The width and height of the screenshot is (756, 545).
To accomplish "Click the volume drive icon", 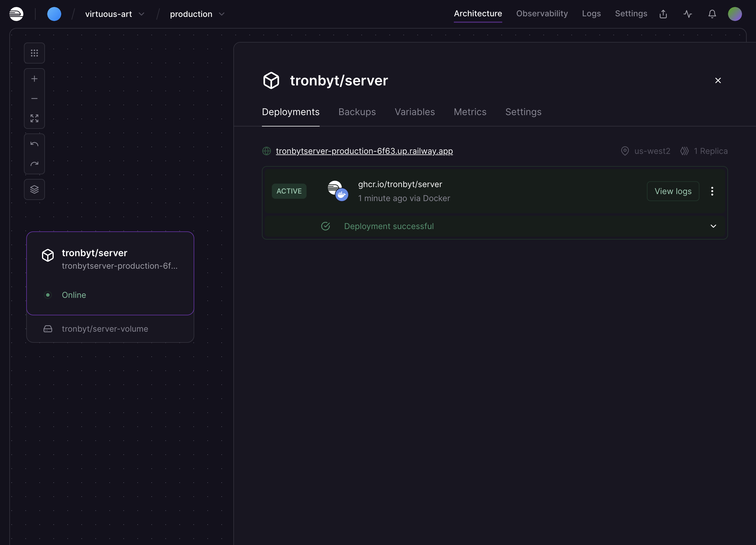I will pyautogui.click(x=48, y=329).
